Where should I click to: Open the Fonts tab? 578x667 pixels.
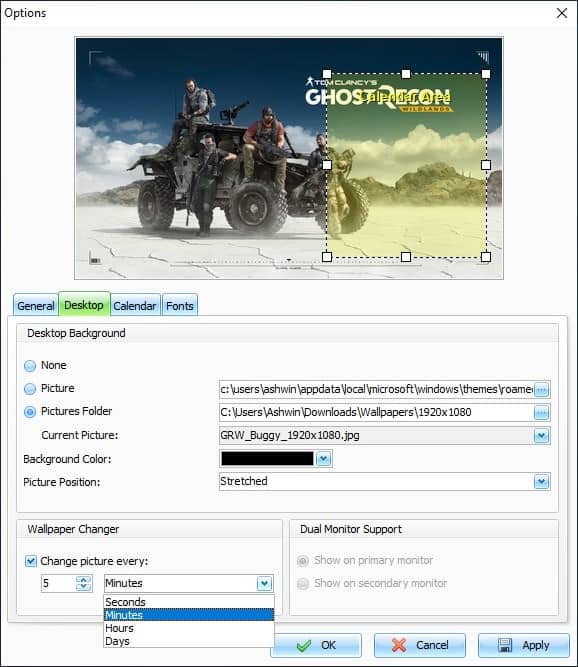(179, 305)
